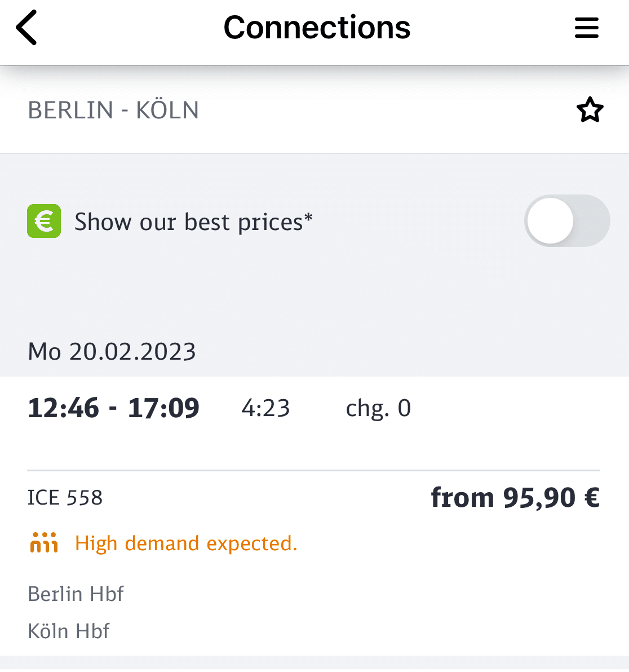Click the asterisk after best prices
This screenshot has width=629, height=672.
308,217
